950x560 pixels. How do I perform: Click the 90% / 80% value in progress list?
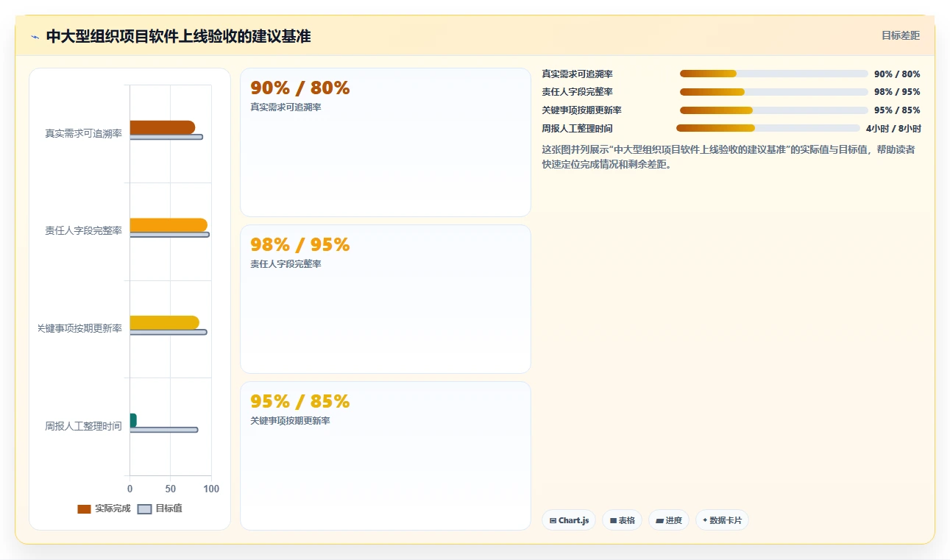897,74
